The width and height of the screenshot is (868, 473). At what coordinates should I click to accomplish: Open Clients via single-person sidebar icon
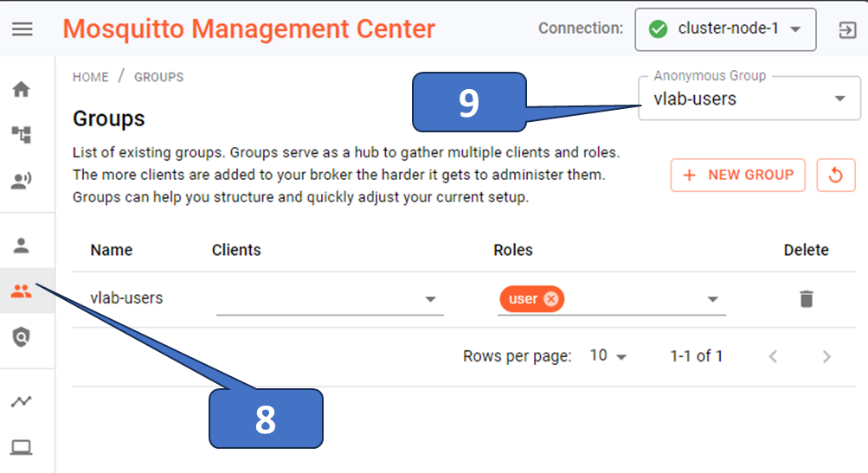click(21, 245)
